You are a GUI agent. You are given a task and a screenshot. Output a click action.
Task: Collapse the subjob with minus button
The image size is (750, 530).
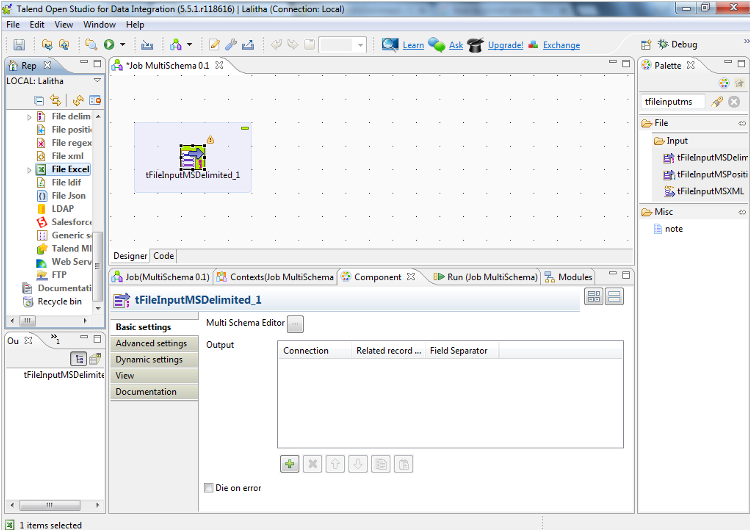point(245,128)
